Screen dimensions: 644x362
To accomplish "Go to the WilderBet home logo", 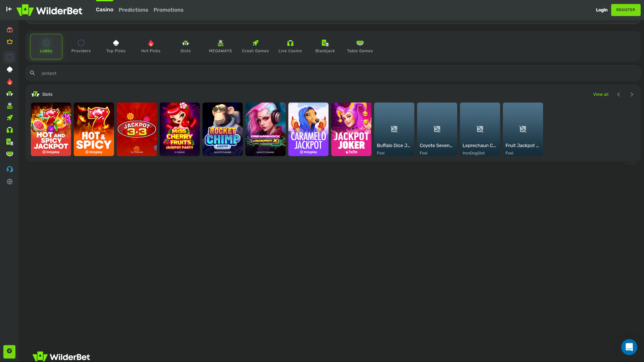I will [49, 10].
